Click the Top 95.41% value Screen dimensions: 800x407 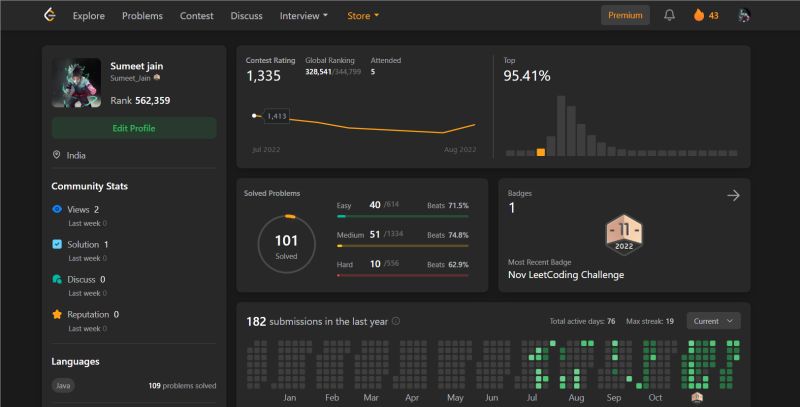527,76
